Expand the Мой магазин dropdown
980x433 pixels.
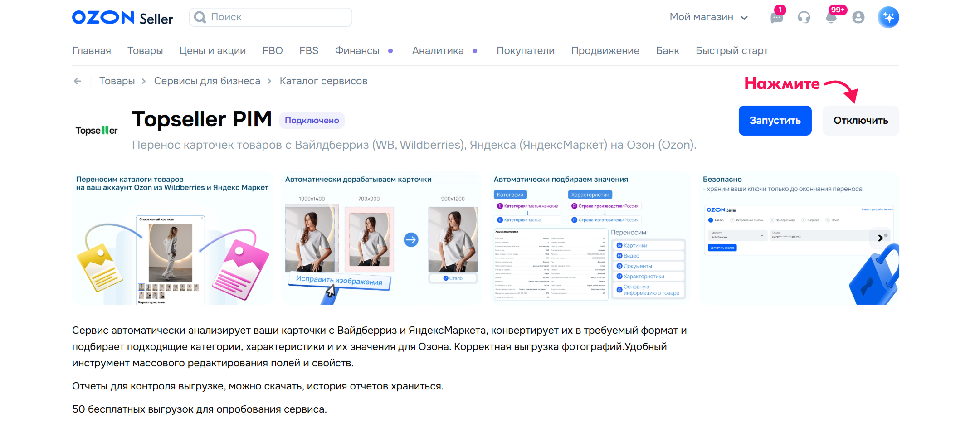pyautogui.click(x=709, y=17)
